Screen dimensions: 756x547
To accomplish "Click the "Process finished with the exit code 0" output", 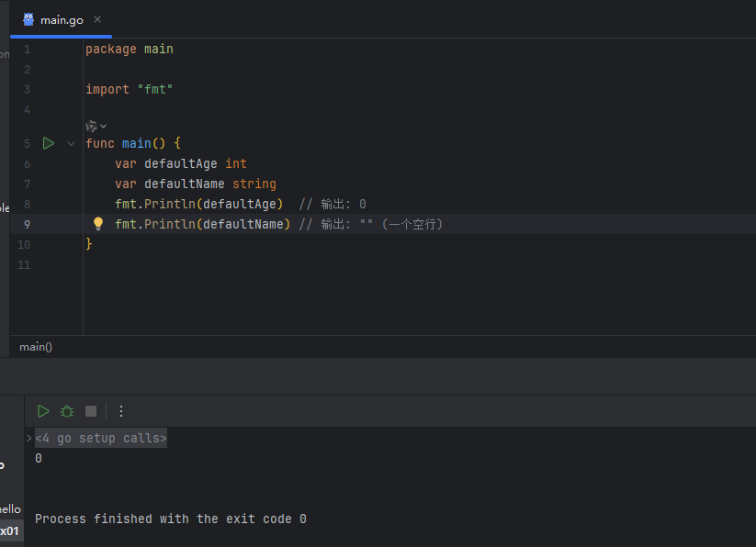I will [x=171, y=519].
